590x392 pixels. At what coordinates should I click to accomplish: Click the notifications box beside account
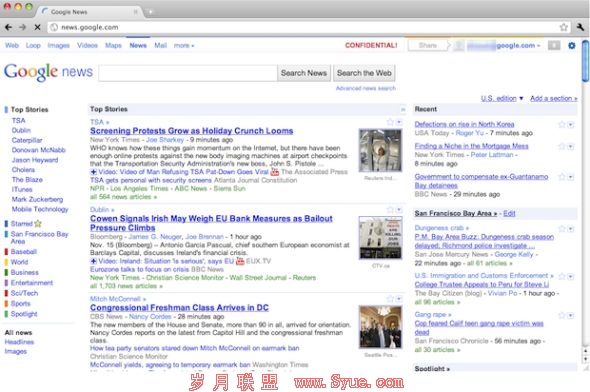554,46
